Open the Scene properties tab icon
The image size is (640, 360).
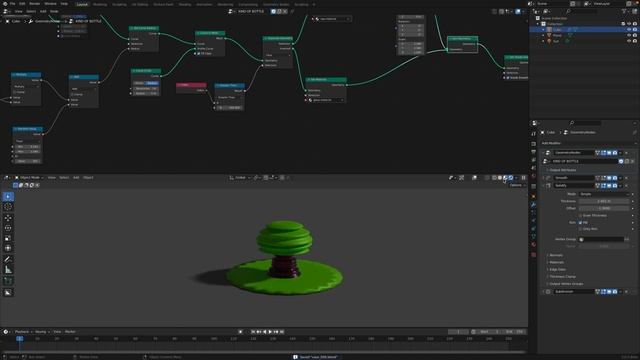(533, 168)
